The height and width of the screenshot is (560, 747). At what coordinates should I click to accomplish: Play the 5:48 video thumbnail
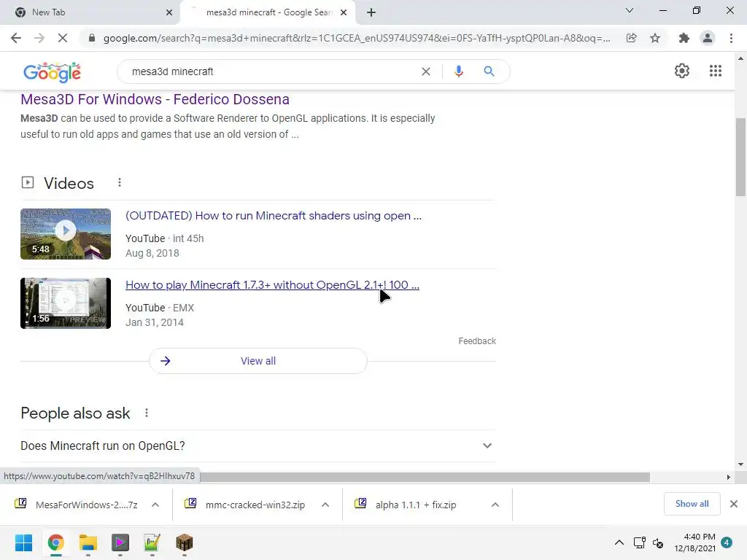(x=66, y=234)
